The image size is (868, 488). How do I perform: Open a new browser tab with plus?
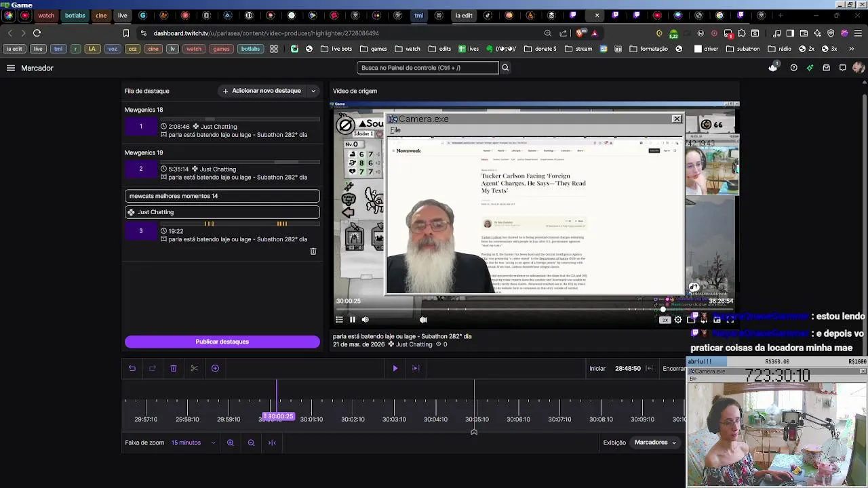(x=781, y=16)
